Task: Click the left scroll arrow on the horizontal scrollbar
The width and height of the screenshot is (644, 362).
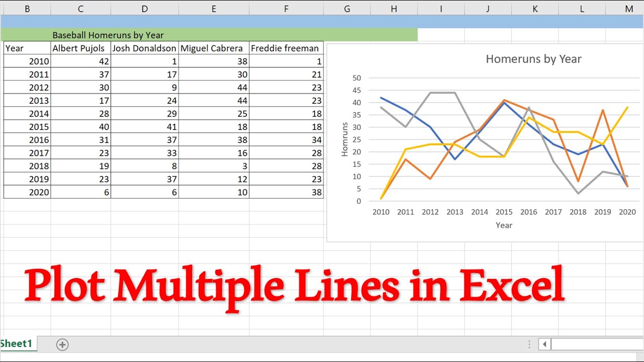Action: (544, 344)
